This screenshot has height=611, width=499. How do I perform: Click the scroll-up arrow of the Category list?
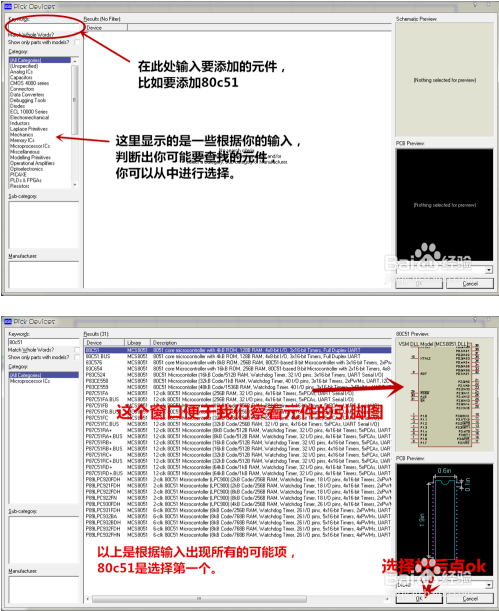pyautogui.click(x=75, y=61)
